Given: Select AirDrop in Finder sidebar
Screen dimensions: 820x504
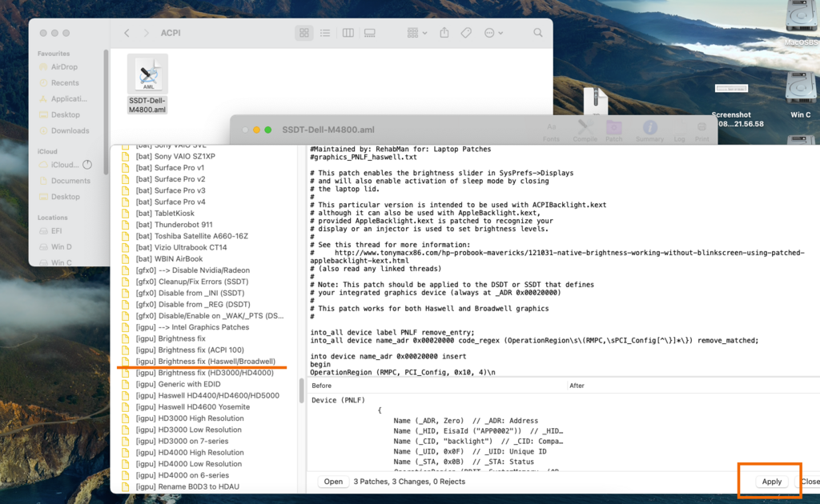Looking at the screenshot, I should [64, 67].
